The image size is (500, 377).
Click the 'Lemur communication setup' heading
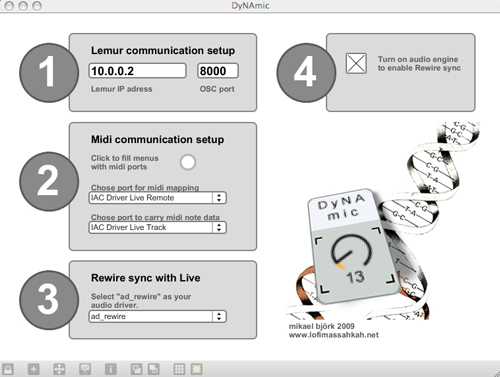pyautogui.click(x=163, y=51)
